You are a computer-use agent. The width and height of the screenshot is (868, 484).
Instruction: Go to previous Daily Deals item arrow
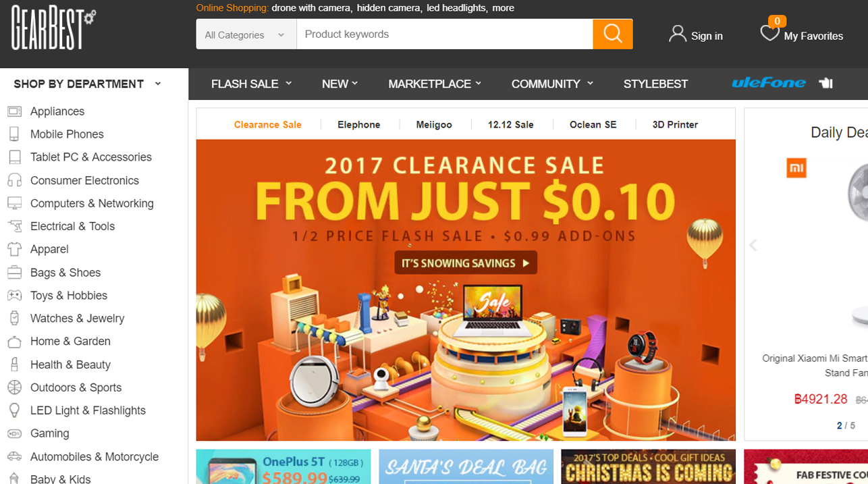[753, 245]
